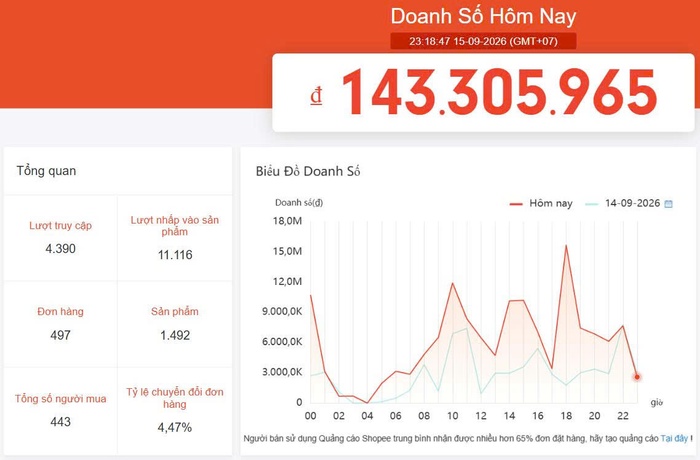Click the 'Tổng quan' panel title
This screenshot has width=700, height=460.
point(46,171)
